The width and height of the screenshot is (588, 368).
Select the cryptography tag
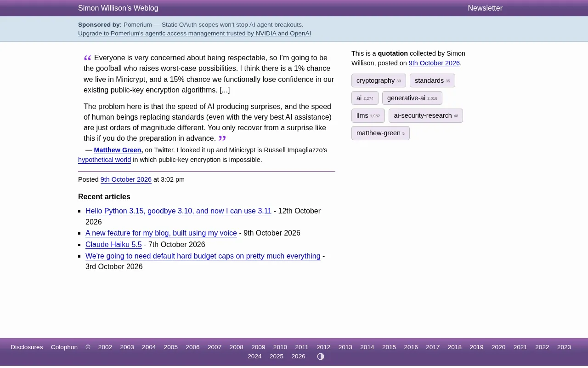click(379, 80)
